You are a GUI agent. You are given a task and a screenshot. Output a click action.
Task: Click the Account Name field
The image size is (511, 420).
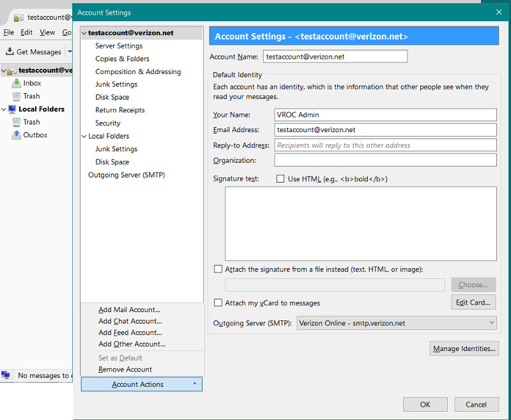[335, 56]
